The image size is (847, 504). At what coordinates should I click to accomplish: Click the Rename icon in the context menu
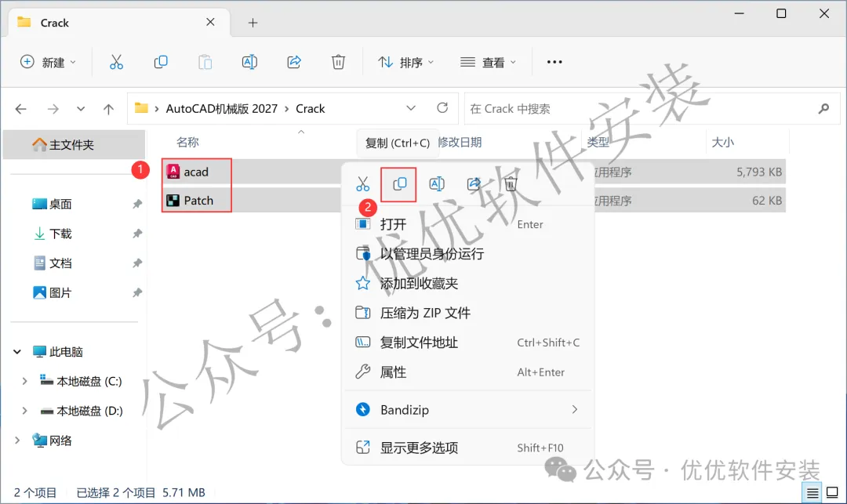437,184
